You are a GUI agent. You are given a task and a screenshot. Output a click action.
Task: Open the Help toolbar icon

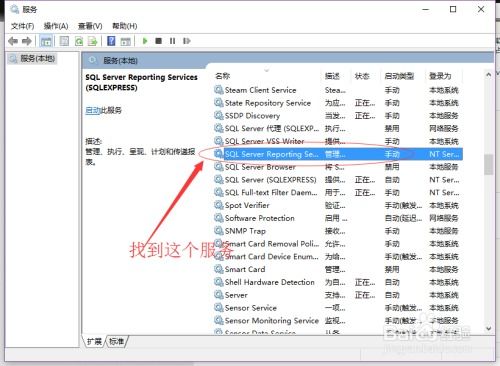(111, 41)
